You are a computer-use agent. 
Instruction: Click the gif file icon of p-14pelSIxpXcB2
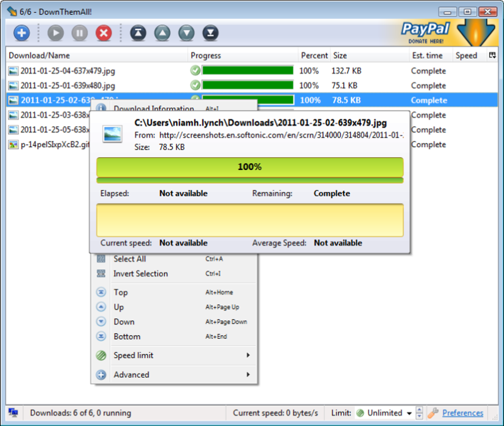[x=13, y=145]
